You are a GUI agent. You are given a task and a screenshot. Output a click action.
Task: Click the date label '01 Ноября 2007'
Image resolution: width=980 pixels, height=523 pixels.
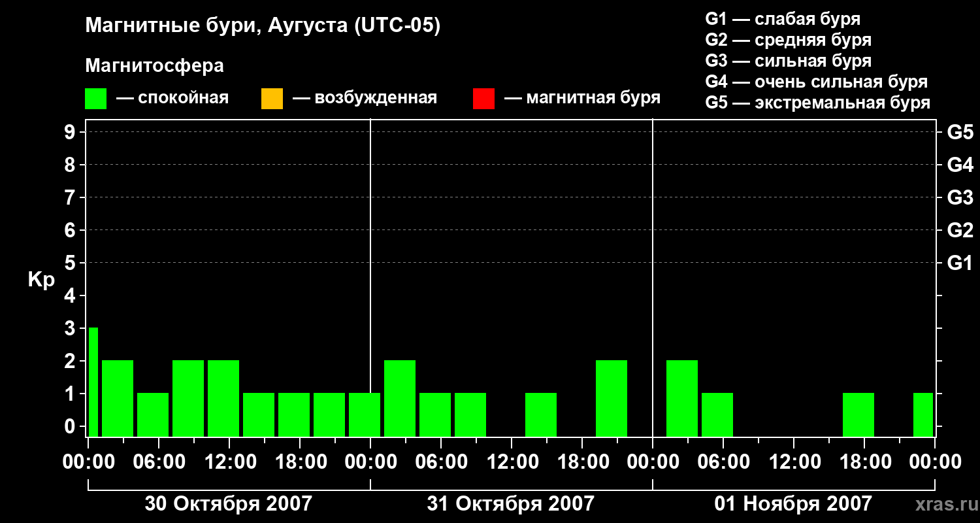click(793, 503)
